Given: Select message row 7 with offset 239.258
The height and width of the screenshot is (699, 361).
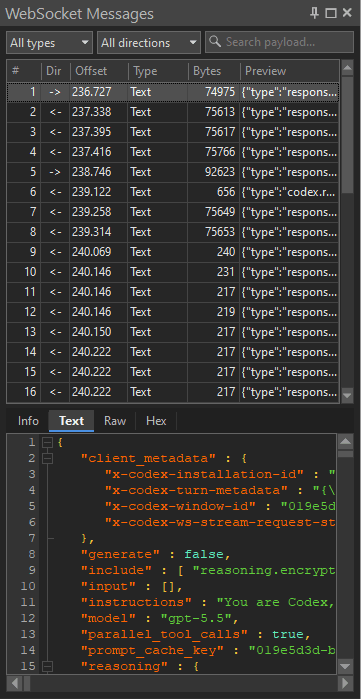Looking at the screenshot, I should (173, 212).
